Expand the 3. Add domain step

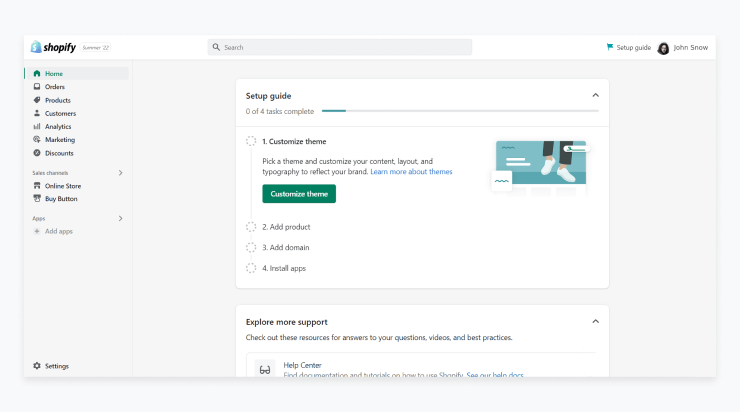pos(286,247)
